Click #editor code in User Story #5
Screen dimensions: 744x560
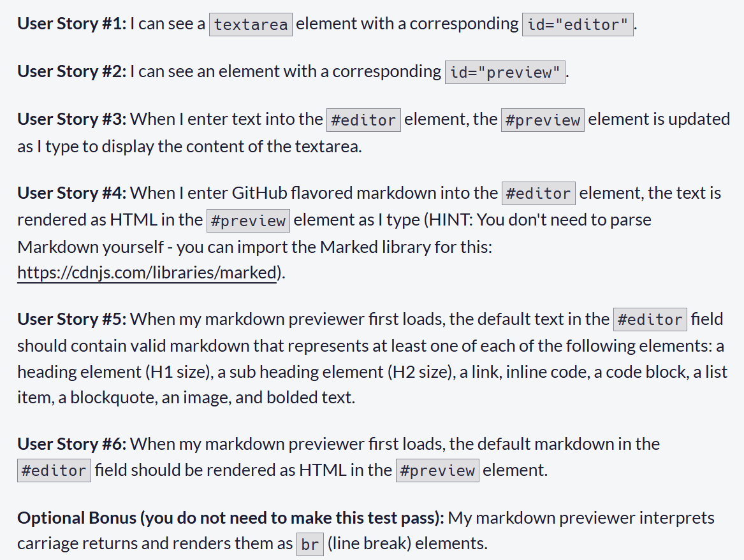coord(650,319)
